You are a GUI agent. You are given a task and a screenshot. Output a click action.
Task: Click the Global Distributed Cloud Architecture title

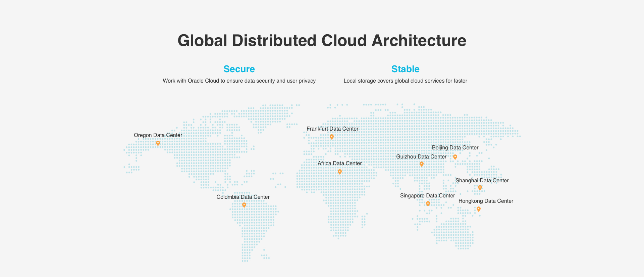coord(322,41)
